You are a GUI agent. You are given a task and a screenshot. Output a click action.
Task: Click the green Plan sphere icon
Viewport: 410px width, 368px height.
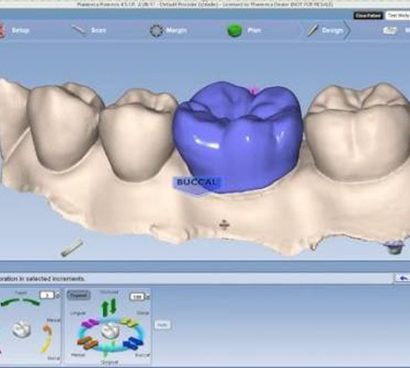(x=235, y=30)
